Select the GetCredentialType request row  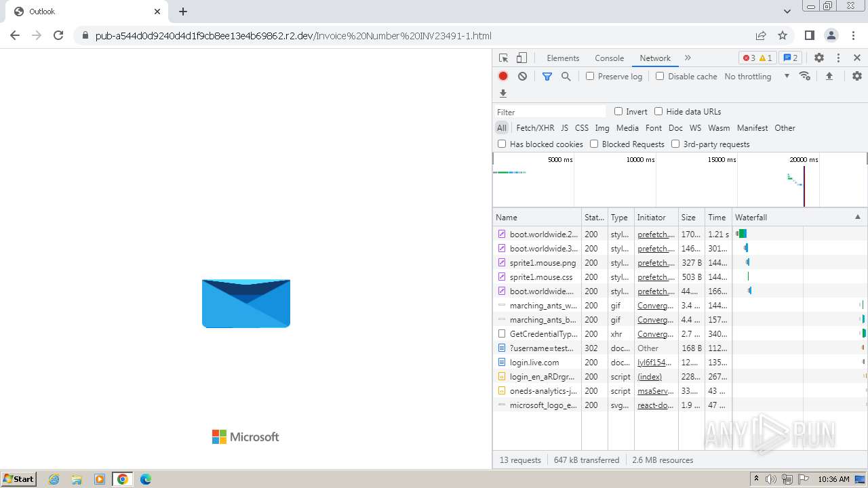680,334
